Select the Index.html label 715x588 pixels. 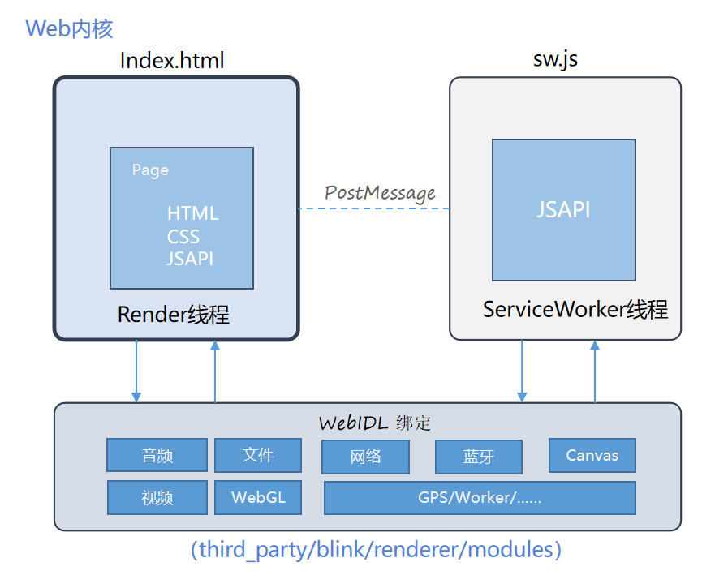coord(172,60)
